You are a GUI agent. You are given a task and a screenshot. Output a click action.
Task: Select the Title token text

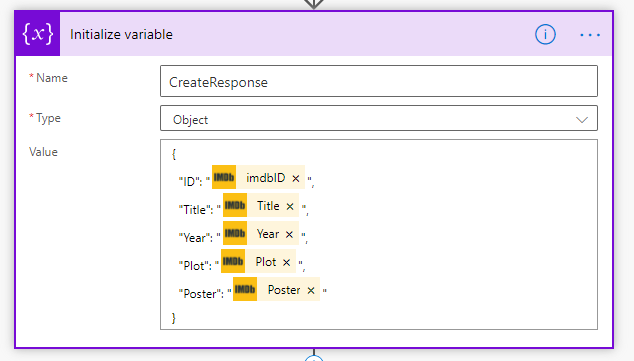pyautogui.click(x=268, y=206)
